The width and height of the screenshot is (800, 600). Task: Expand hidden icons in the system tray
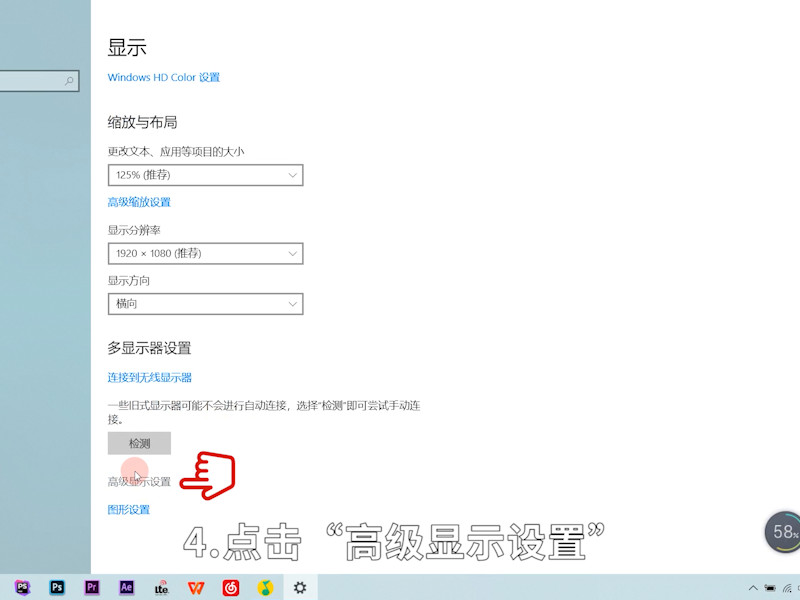[x=754, y=589]
